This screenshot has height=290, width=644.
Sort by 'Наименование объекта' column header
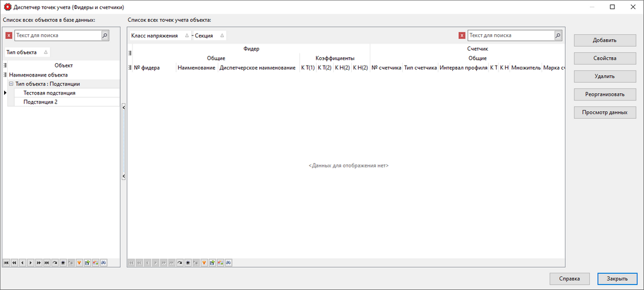64,75
